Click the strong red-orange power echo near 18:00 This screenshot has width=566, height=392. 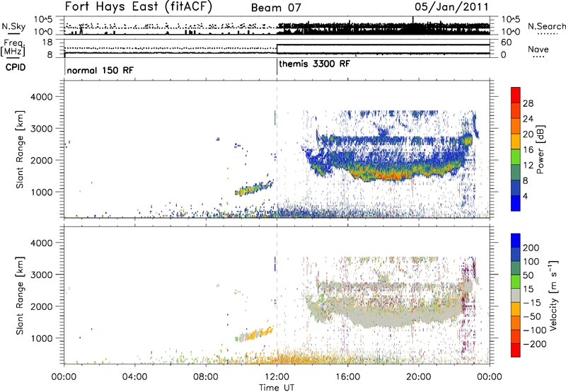pos(391,175)
